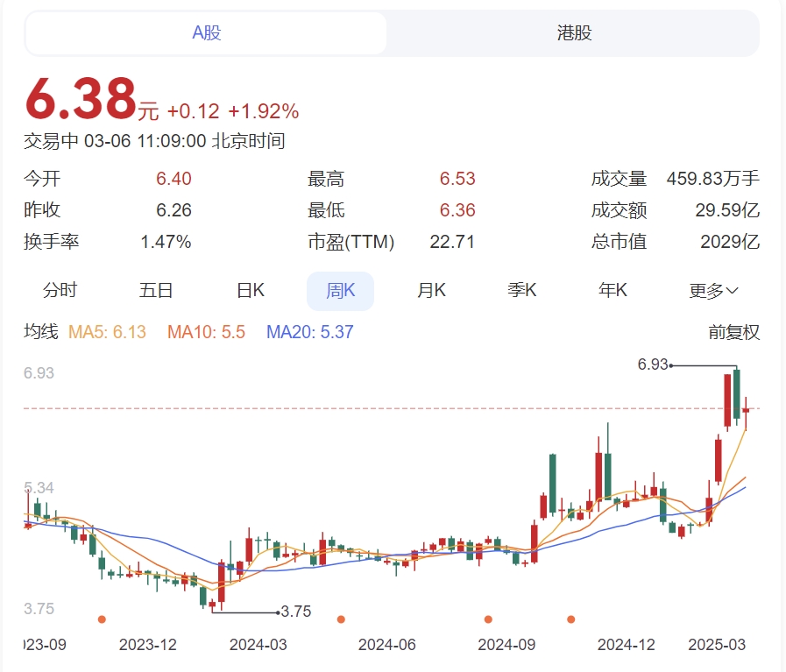Select the 季K chart view
Screen dimensions: 786x672
pos(522,290)
